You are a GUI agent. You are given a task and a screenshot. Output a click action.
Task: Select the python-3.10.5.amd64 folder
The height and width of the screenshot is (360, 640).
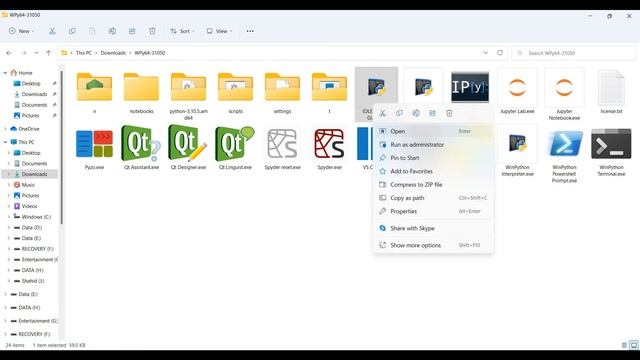(x=188, y=87)
